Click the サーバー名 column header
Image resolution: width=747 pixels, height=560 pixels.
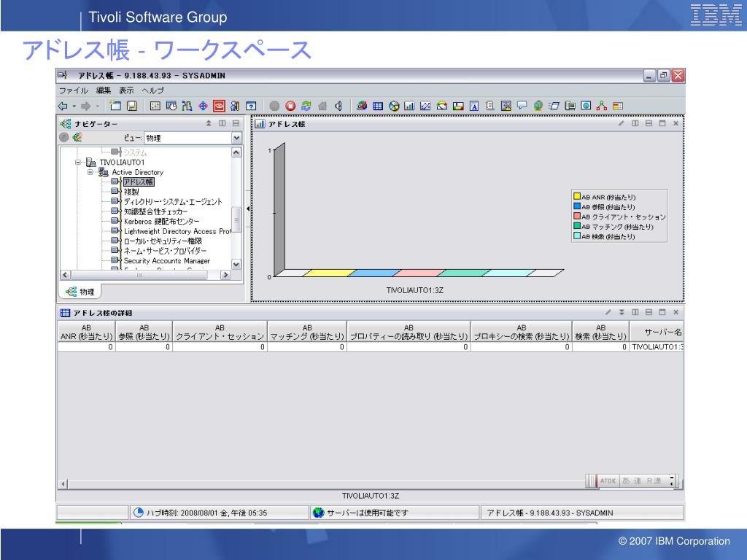pyautogui.click(x=657, y=332)
